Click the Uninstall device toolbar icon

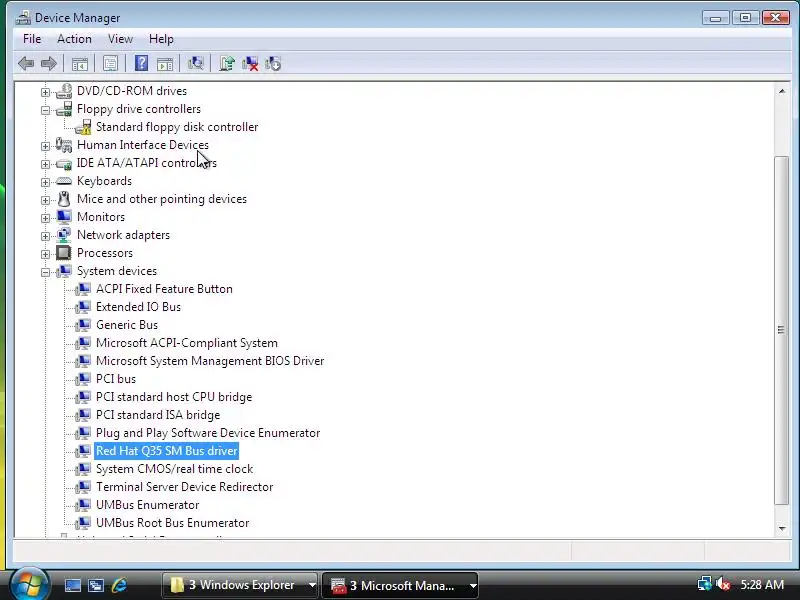(x=250, y=63)
